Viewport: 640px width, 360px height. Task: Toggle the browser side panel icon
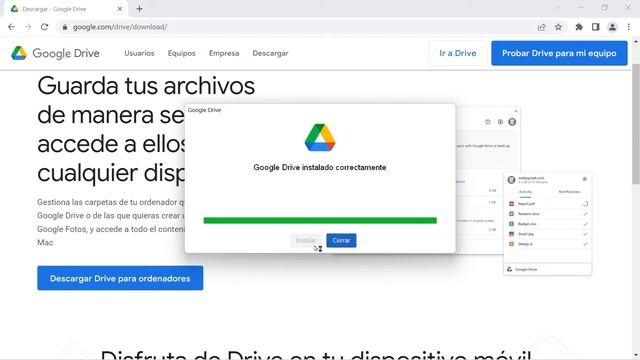(x=596, y=27)
